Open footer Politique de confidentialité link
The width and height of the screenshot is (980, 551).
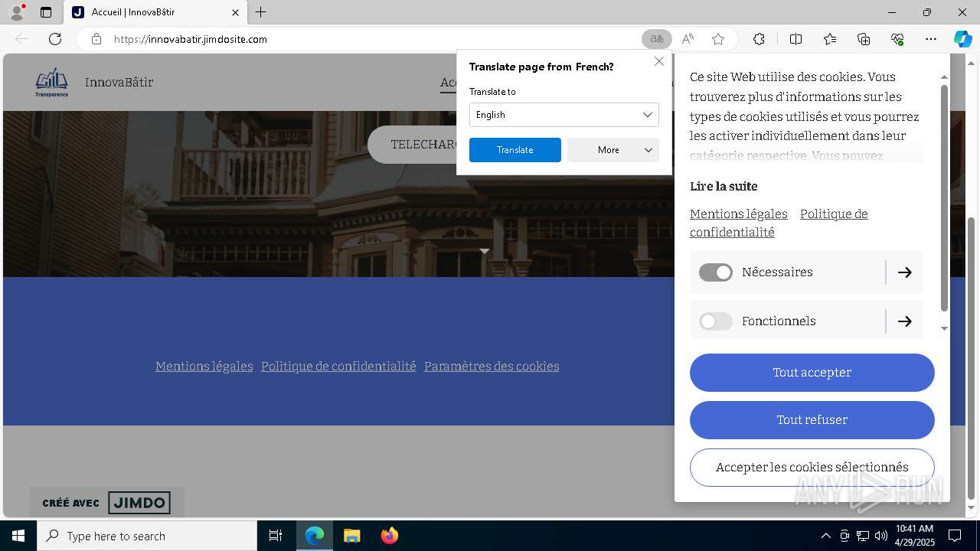coord(338,366)
